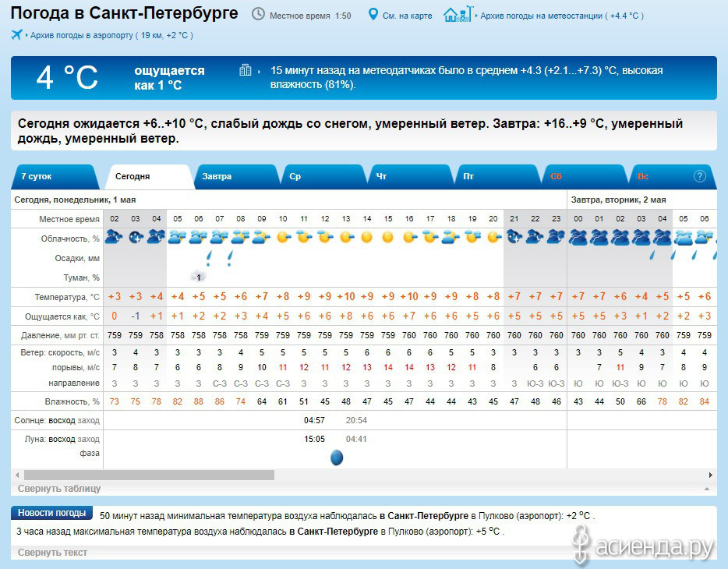Click the sun icon for hour 14
Screen dimensions: 728x569
coord(367,238)
